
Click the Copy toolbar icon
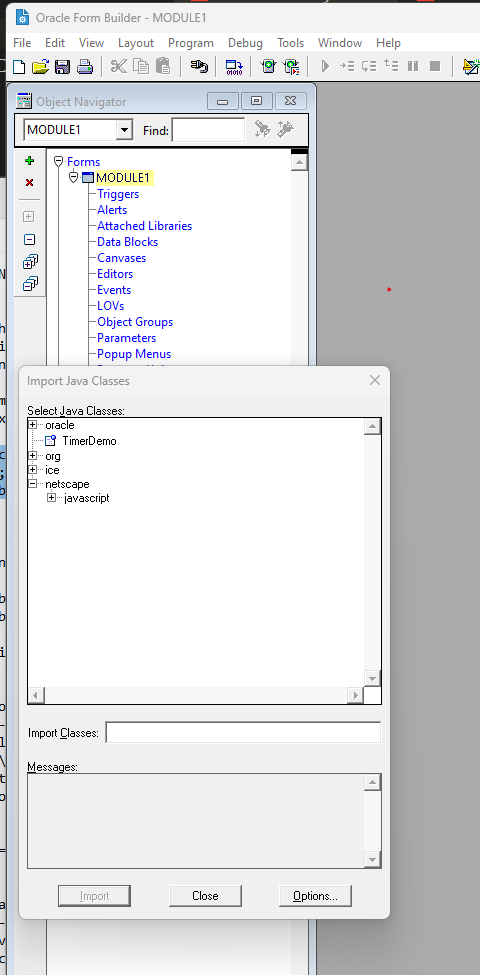point(141,66)
